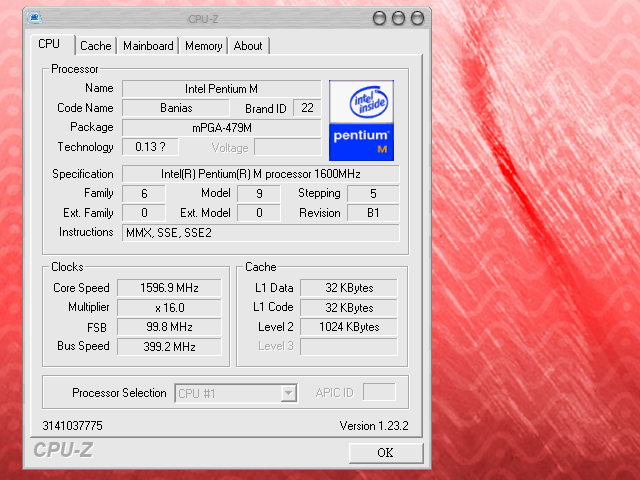Click the Model value 9
The height and width of the screenshot is (480, 640).
click(259, 193)
